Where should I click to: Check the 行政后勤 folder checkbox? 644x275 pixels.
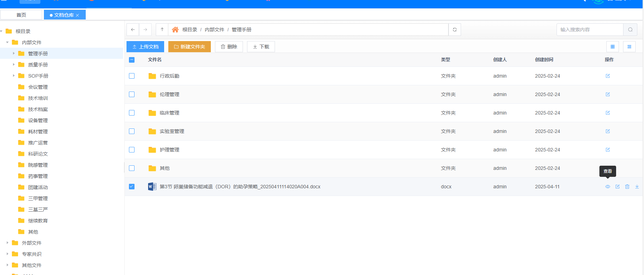pos(132,76)
